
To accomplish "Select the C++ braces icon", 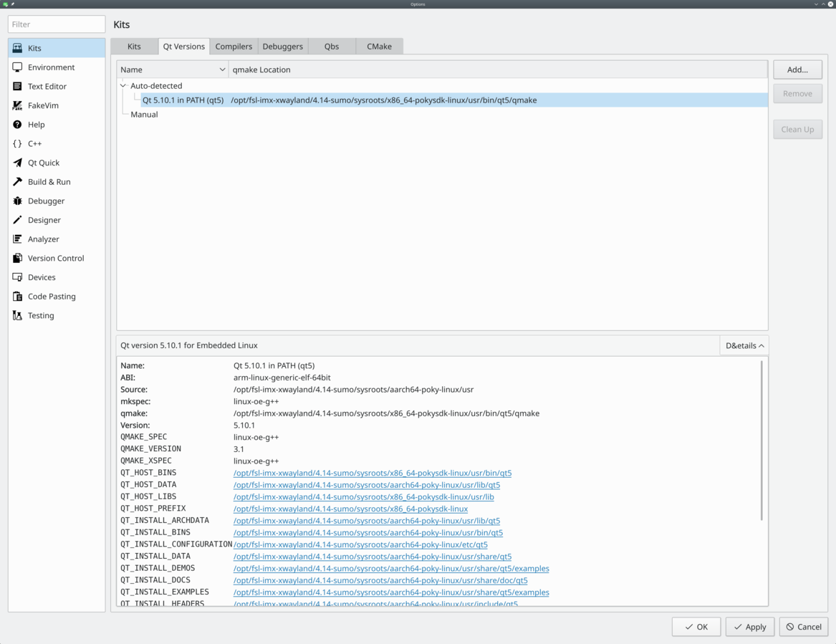I will [18, 143].
